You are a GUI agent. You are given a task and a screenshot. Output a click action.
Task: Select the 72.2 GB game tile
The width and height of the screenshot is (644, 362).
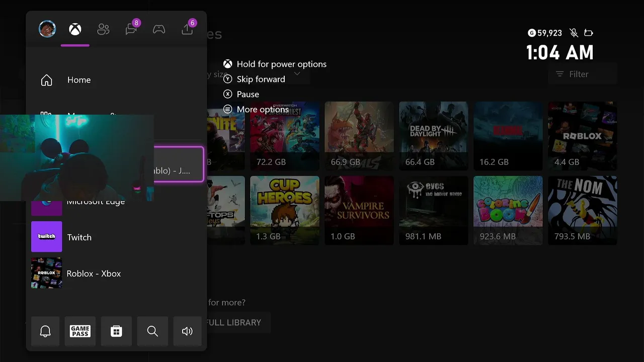coord(285,136)
